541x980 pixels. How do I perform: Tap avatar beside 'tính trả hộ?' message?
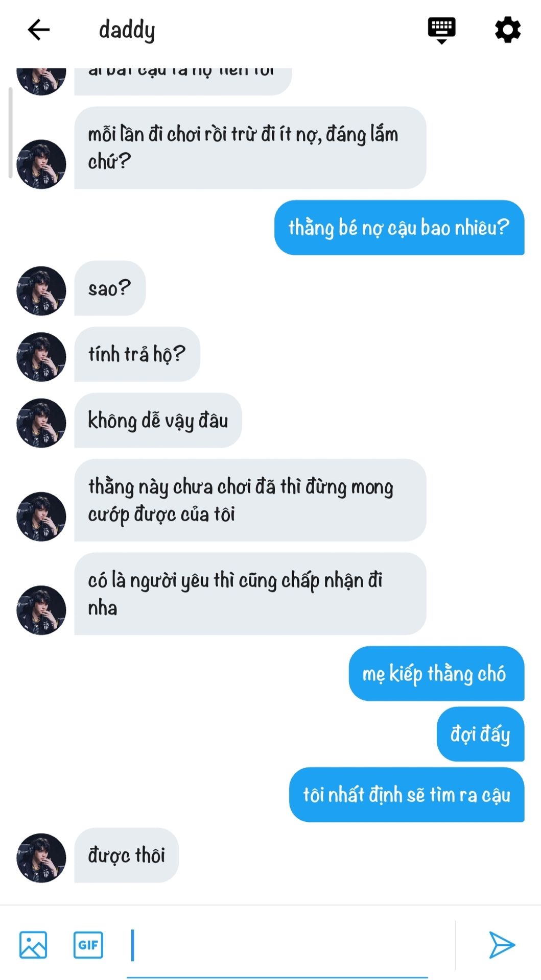[41, 357]
